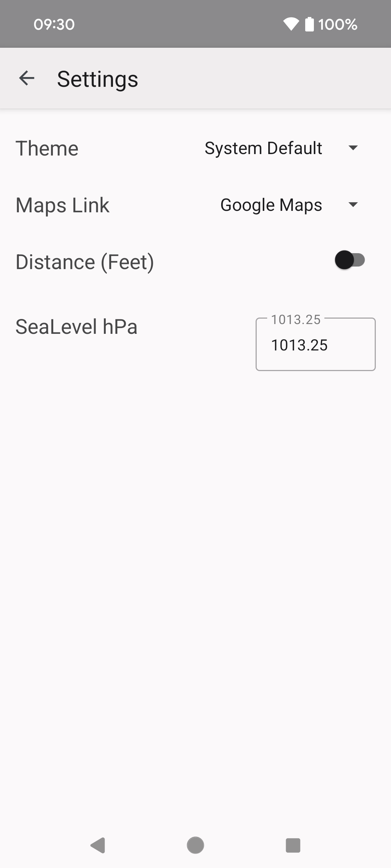Click the SeaLevel hPa input field
Viewport: 391px width, 868px height.
click(x=316, y=344)
